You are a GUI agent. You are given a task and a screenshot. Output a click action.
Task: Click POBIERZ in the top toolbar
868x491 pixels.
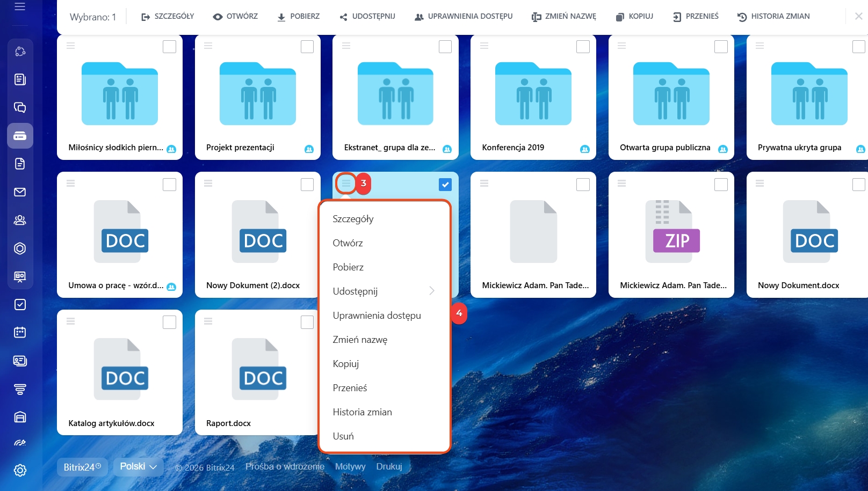coord(299,17)
